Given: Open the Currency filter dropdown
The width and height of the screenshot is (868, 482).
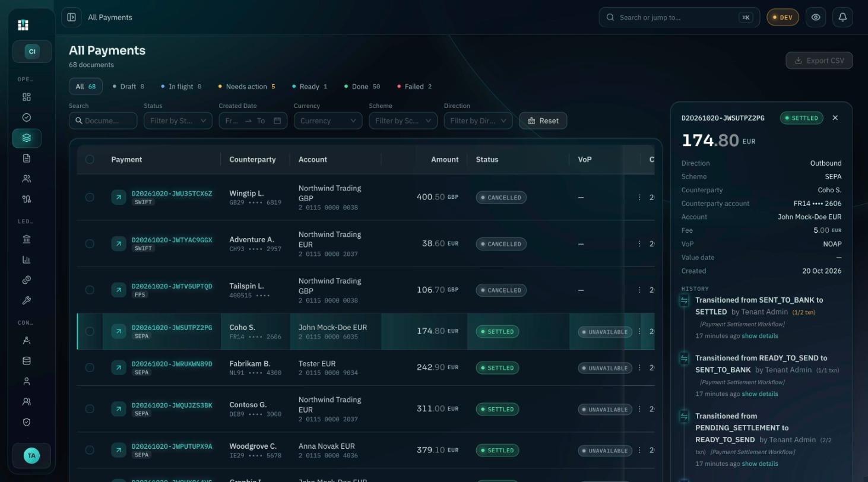Looking at the screenshot, I should (328, 120).
